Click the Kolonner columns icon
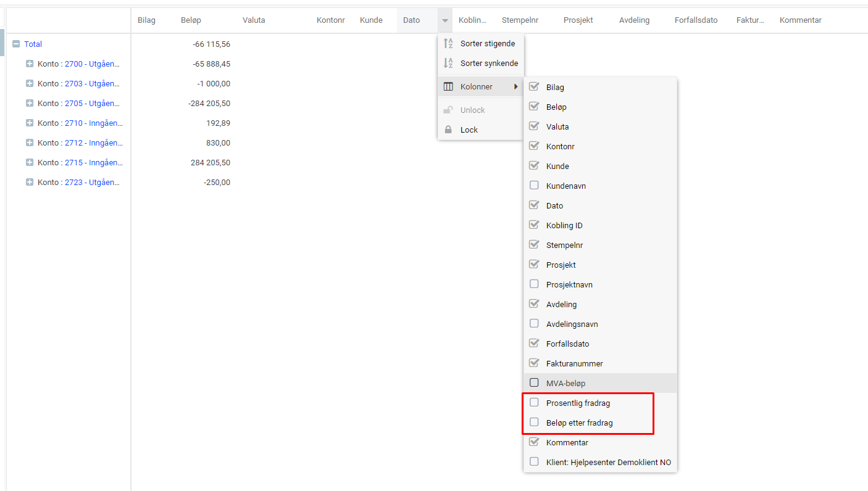Viewport: 868px width, 491px height. 449,87
